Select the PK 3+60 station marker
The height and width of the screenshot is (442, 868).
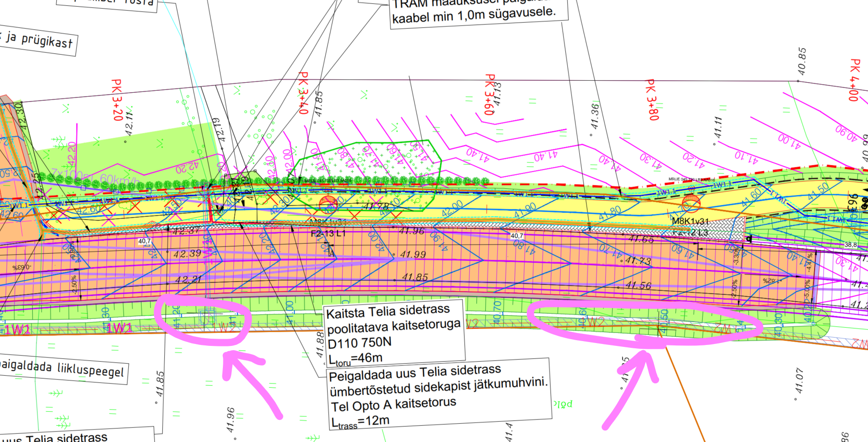(x=490, y=94)
